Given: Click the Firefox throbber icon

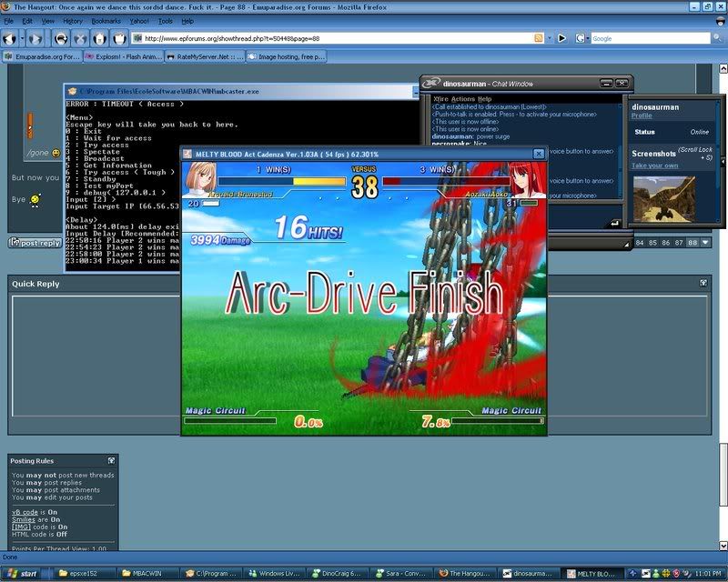Looking at the screenshot, I should coord(720,21).
